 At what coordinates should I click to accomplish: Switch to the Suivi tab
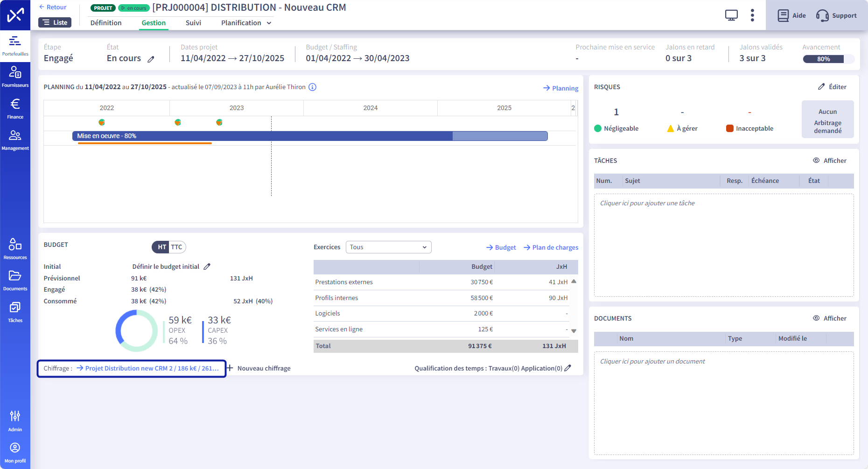pyautogui.click(x=193, y=23)
